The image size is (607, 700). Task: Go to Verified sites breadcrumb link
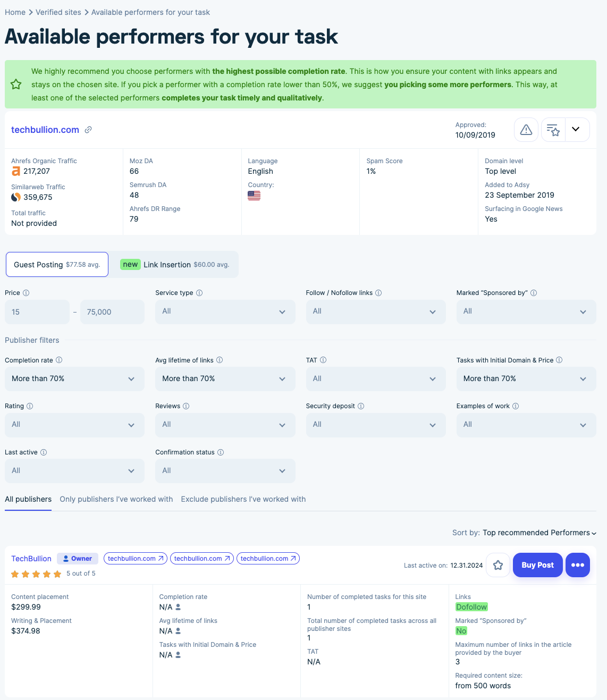58,12
